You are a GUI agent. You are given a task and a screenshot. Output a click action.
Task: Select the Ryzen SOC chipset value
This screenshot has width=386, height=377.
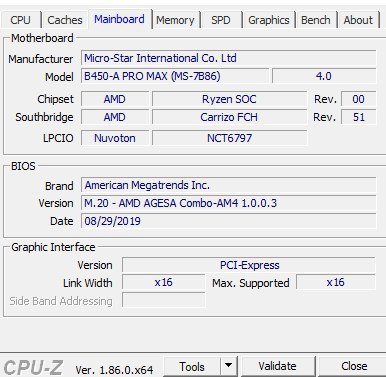229,99
